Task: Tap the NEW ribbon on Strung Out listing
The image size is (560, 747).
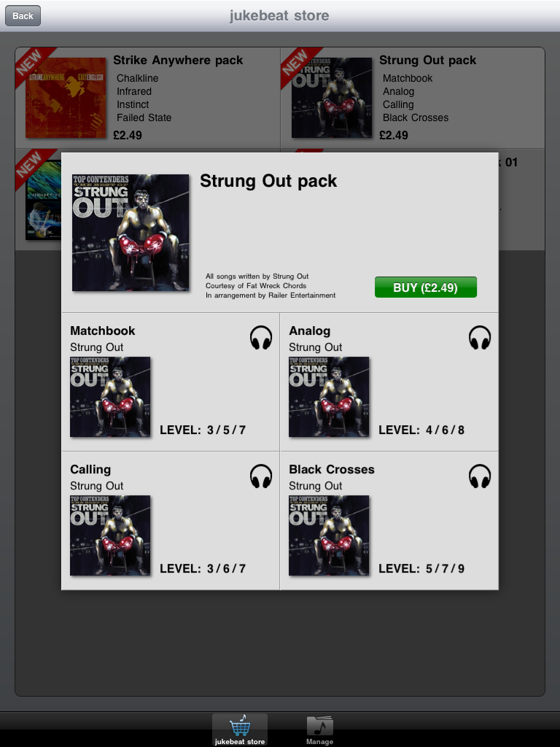Action: [297, 63]
